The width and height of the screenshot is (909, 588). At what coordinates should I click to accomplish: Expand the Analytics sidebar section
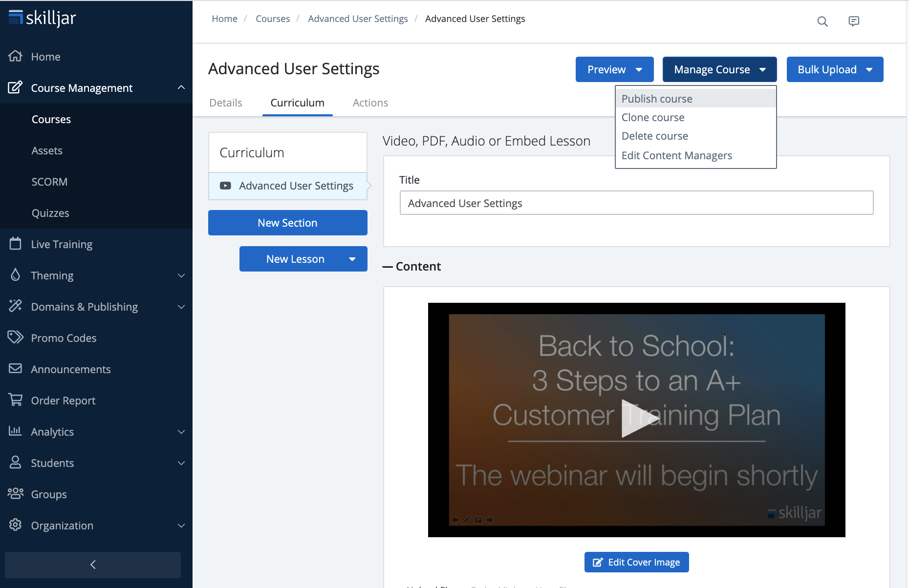pos(181,432)
